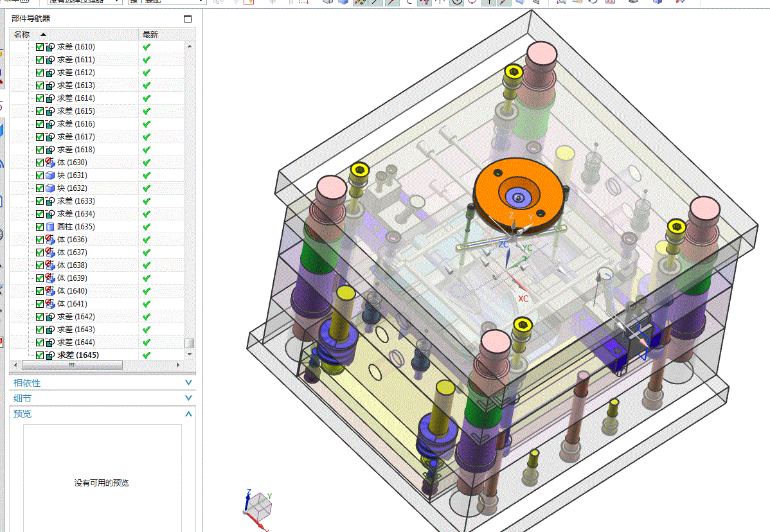The image size is (770, 532).
Task: Click the subtract feature icon of 求差 (1610)
Action: point(50,47)
